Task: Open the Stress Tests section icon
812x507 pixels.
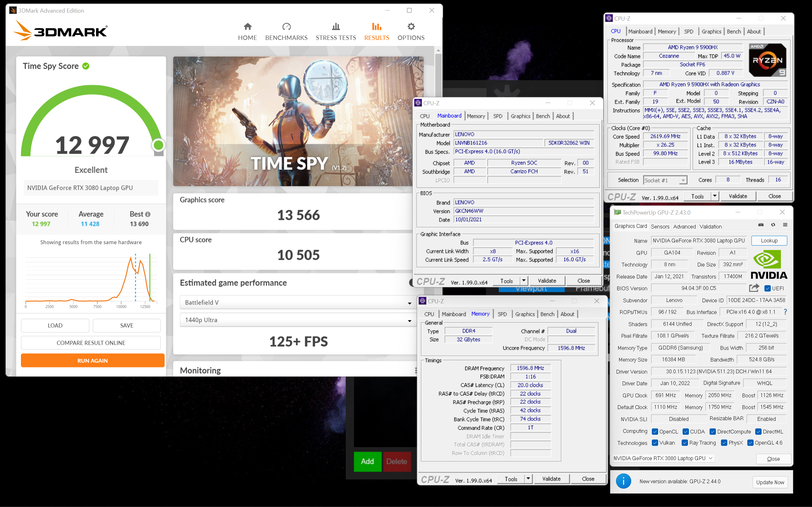Action: pos(336,27)
